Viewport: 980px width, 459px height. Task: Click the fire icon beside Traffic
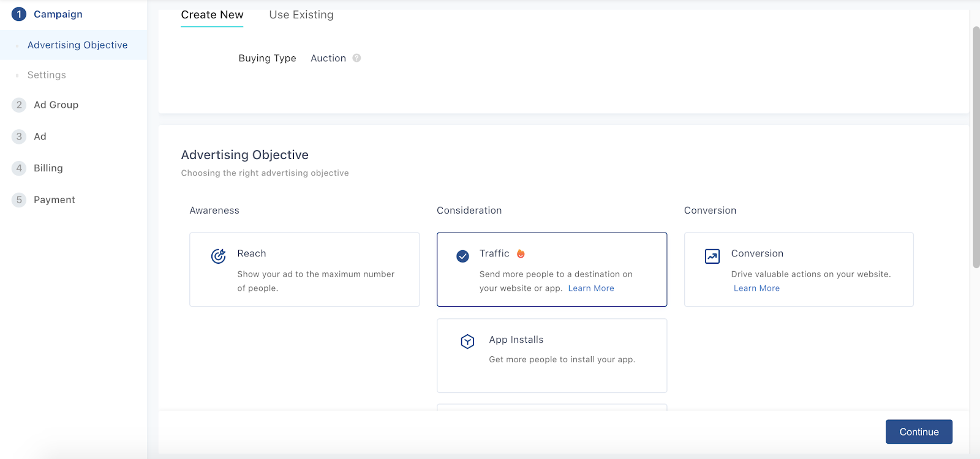click(x=521, y=253)
